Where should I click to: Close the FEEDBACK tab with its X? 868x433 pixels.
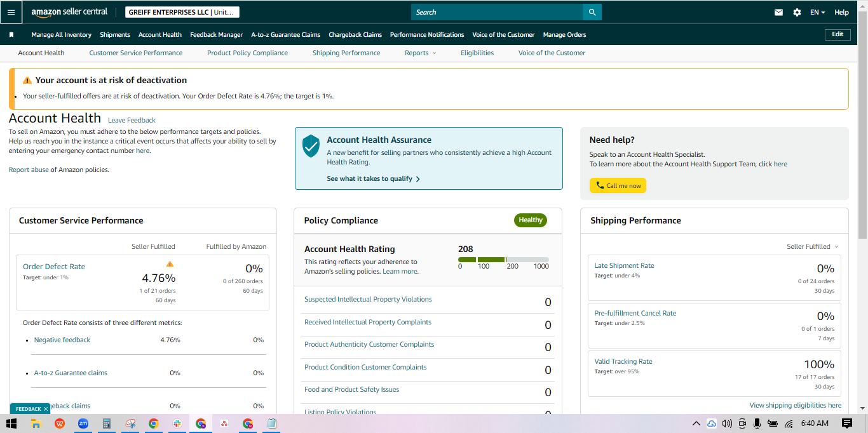[46, 409]
